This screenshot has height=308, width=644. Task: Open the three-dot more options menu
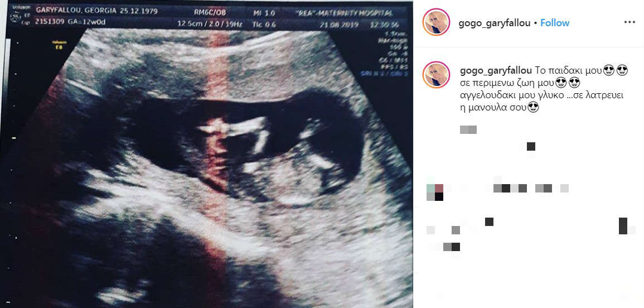[x=629, y=22]
